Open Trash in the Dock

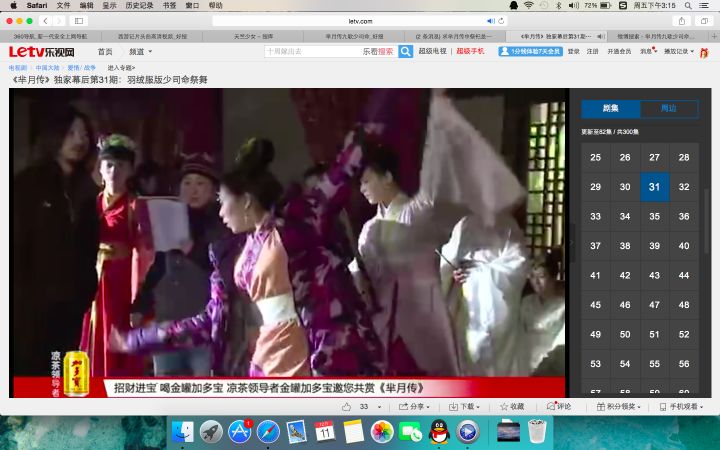pos(537,431)
